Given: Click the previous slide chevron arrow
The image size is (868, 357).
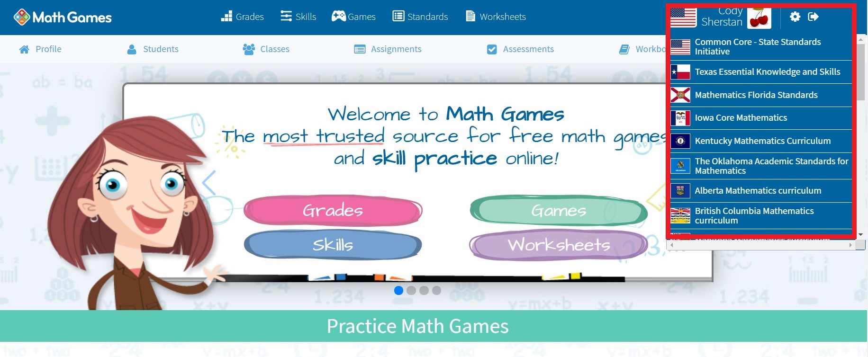Looking at the screenshot, I should tap(209, 183).
